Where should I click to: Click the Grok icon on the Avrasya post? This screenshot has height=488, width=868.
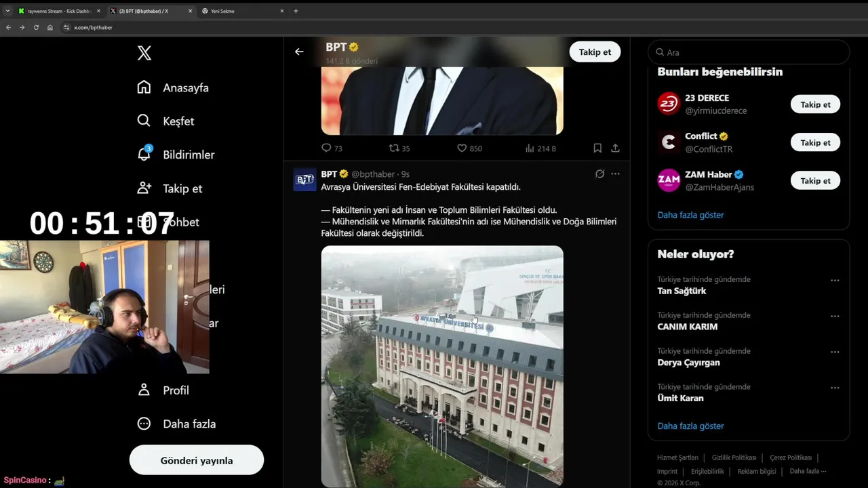pos(599,174)
